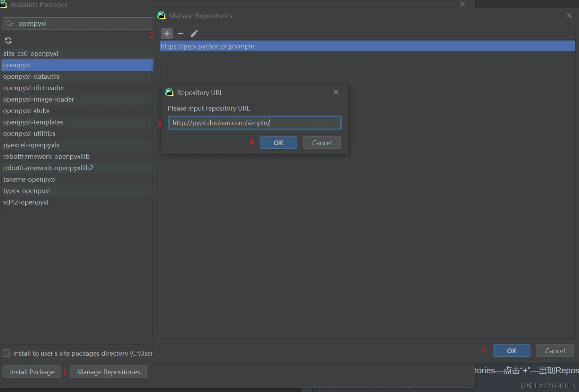Select openpyxl-dictreader package
The image size is (579, 392).
77,88
